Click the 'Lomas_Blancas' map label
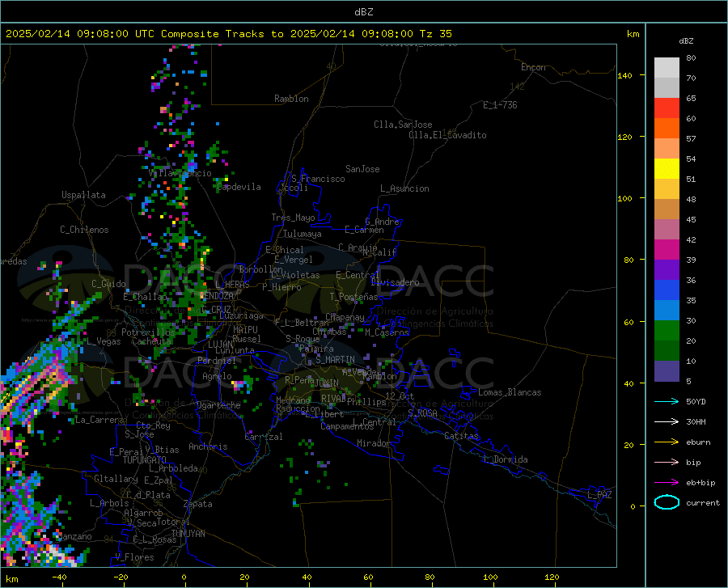The image size is (728, 588). [x=510, y=392]
